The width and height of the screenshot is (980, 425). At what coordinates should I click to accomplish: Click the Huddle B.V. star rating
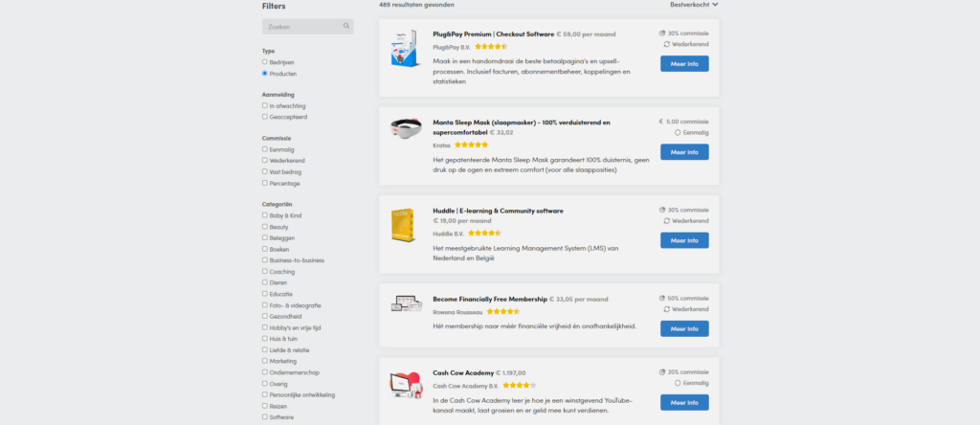(x=485, y=234)
